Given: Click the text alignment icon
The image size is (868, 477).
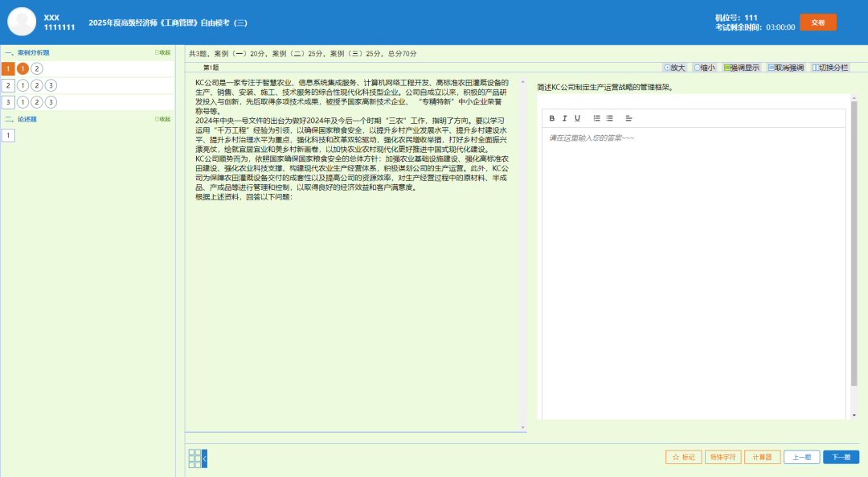Looking at the screenshot, I should coord(628,118).
